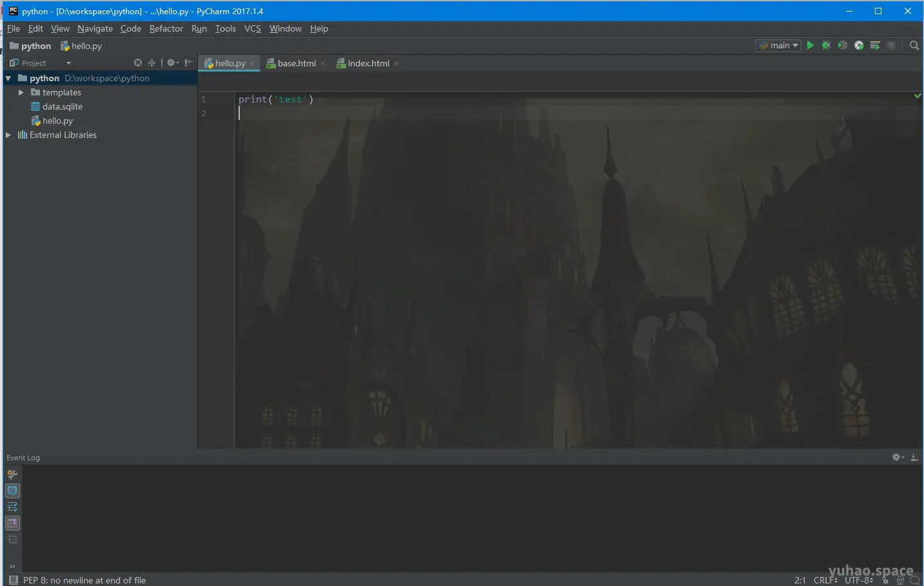The width and height of the screenshot is (924, 586).
Task: Click the PyCharm logo in title bar
Action: pos(13,11)
